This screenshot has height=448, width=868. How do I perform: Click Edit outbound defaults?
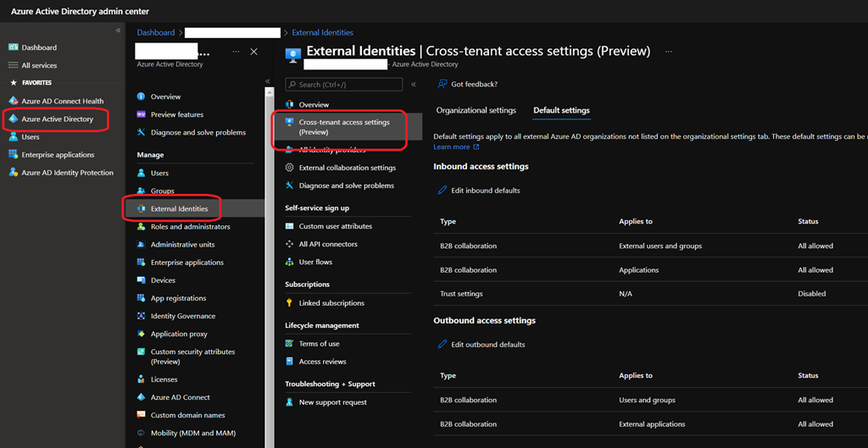[x=487, y=345]
